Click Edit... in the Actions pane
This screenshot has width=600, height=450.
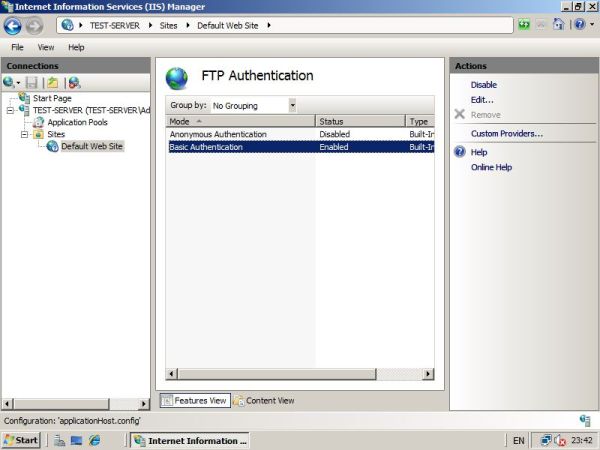[x=482, y=100]
